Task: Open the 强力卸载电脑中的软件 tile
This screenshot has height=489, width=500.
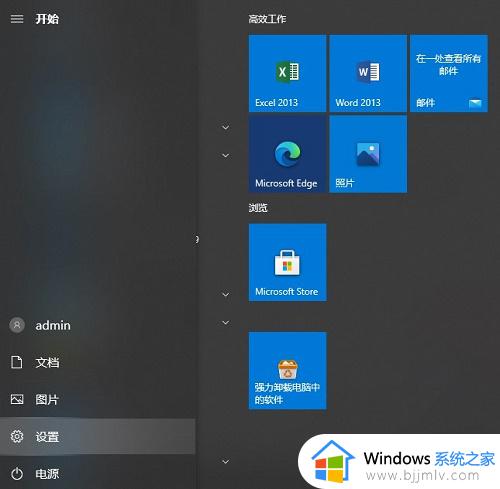Action: point(287,370)
